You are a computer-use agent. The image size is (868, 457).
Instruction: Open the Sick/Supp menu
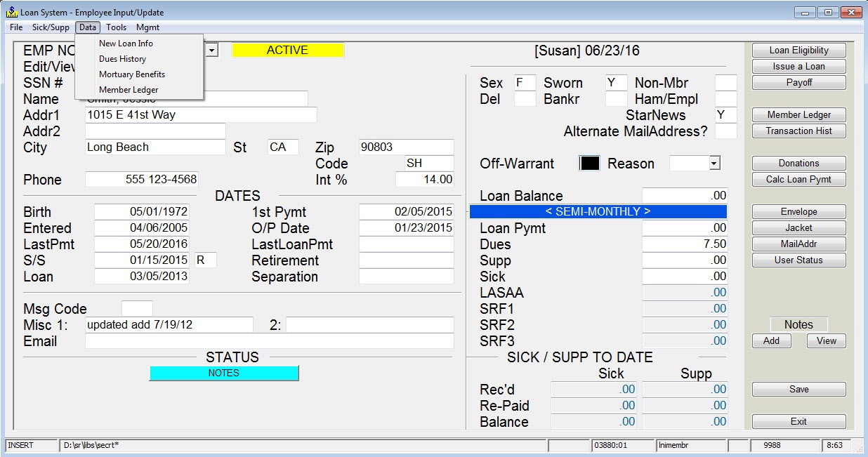[x=50, y=27]
